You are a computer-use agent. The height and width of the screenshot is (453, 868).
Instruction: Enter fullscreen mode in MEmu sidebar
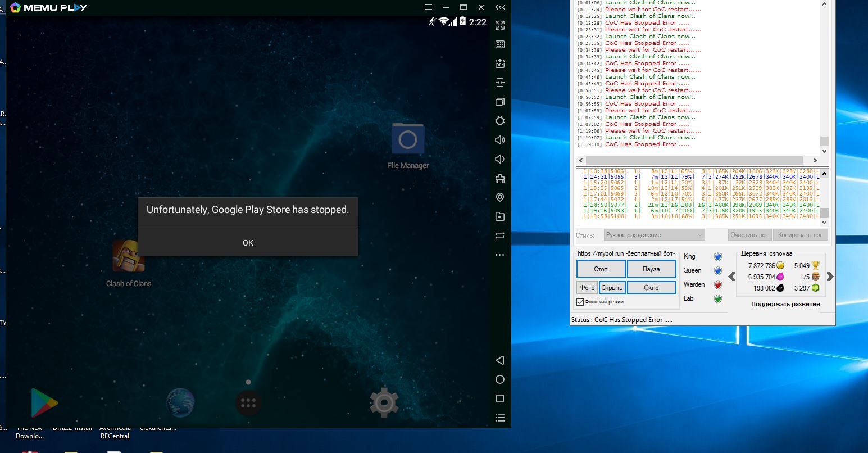[500, 25]
